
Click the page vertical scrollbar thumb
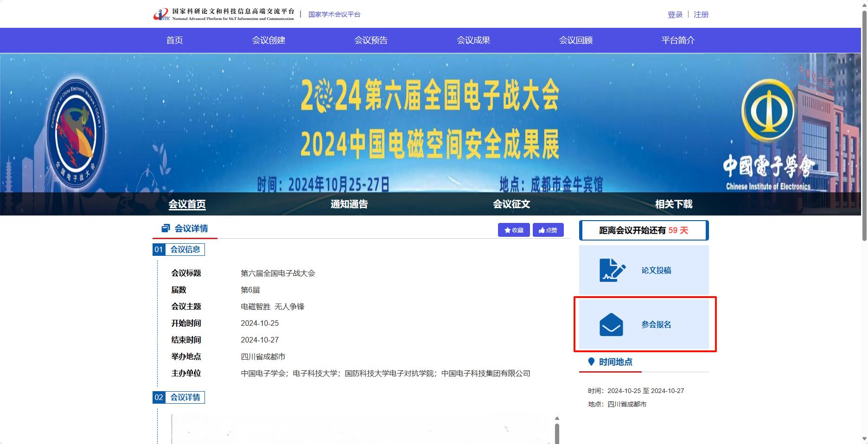pyautogui.click(x=864, y=125)
